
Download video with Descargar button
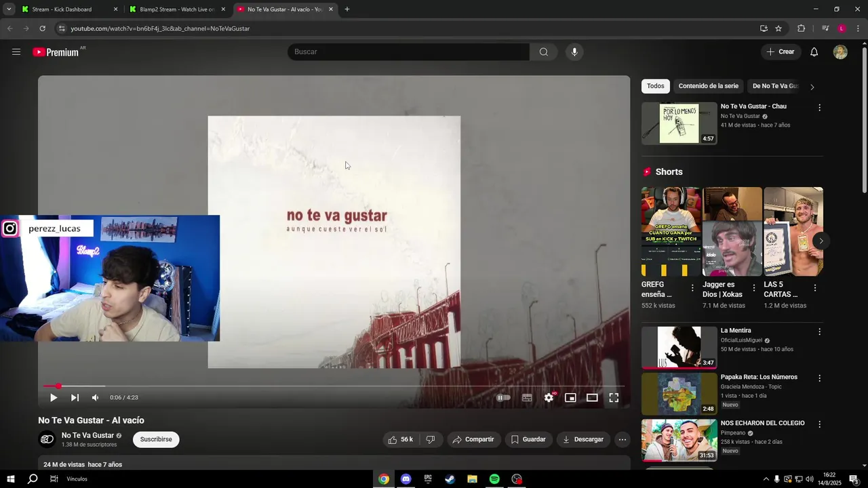click(x=583, y=440)
